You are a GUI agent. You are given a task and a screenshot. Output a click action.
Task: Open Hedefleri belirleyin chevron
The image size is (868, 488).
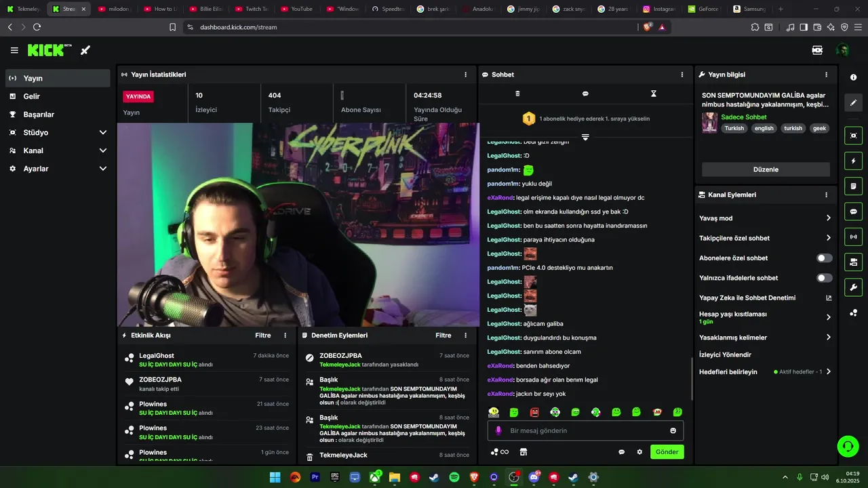pyautogui.click(x=828, y=371)
